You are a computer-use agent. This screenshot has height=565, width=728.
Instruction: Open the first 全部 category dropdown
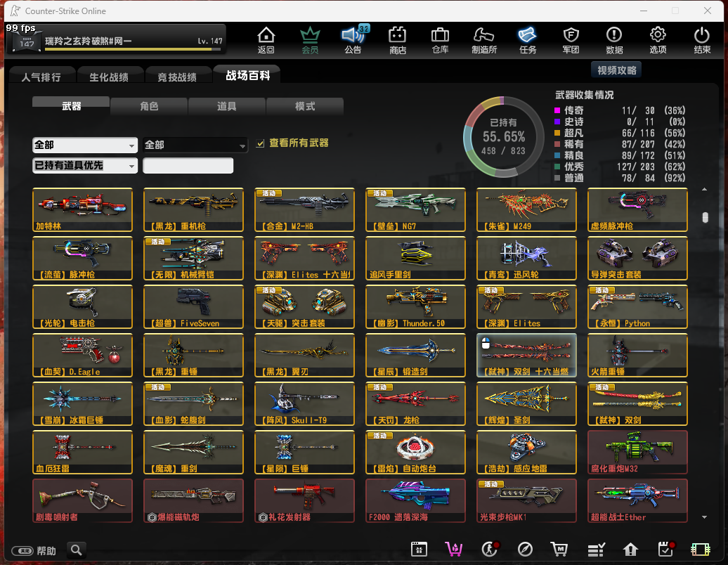point(85,145)
